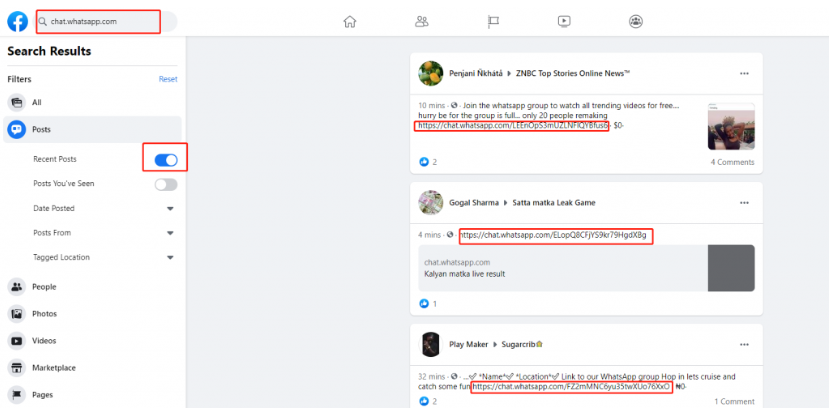Click the Facebook logo icon

point(17,22)
